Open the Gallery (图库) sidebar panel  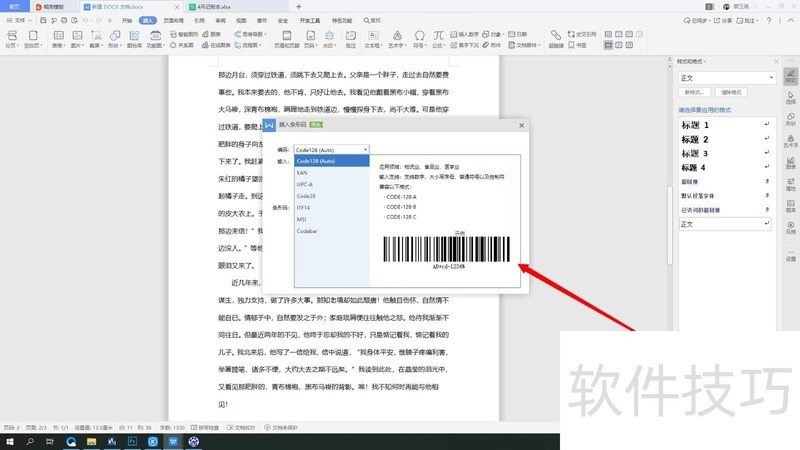[791, 206]
